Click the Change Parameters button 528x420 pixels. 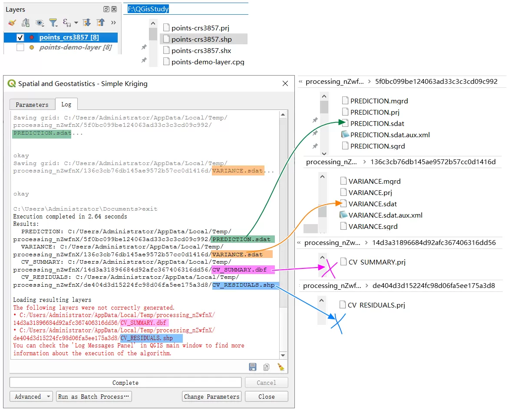(211, 397)
